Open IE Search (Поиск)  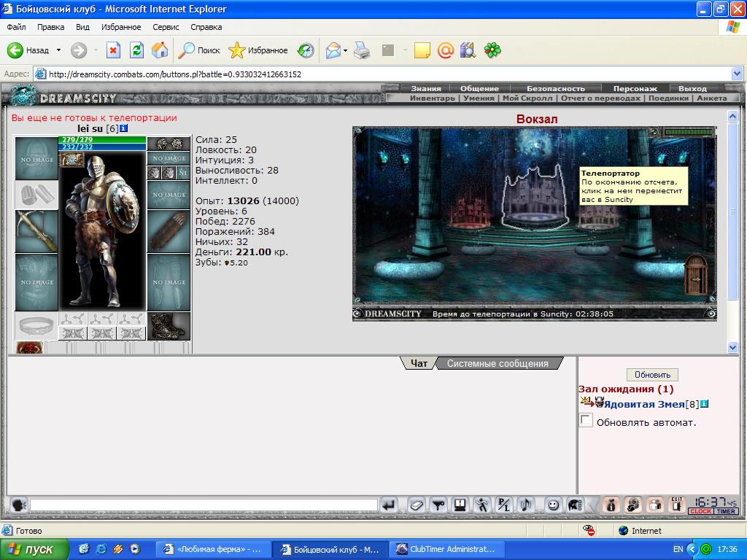click(198, 50)
